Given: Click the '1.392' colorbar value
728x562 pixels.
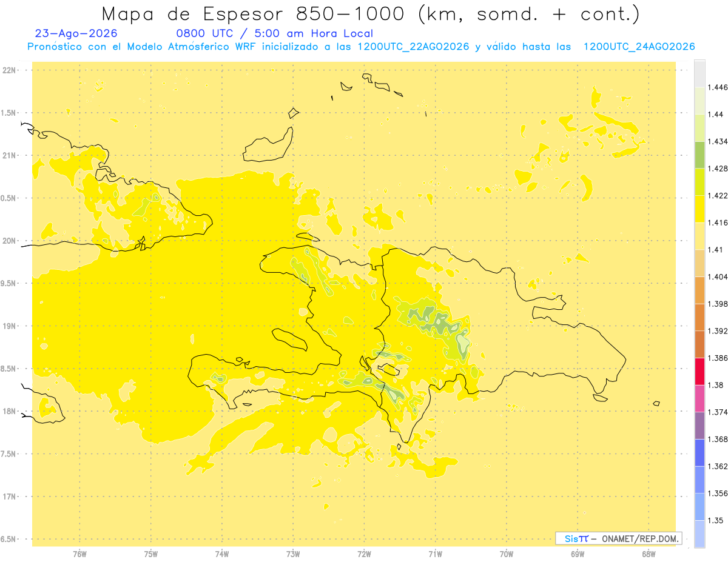Looking at the screenshot, I should (x=718, y=331).
